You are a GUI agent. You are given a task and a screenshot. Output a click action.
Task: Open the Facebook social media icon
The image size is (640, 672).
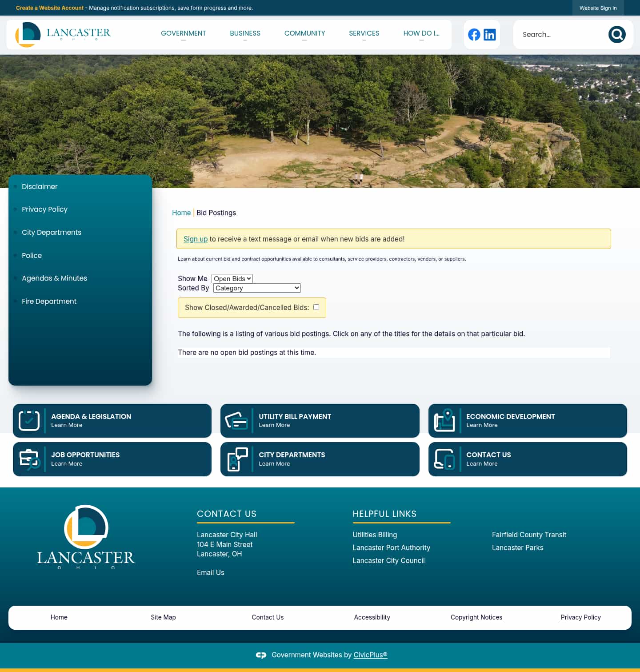point(474,34)
